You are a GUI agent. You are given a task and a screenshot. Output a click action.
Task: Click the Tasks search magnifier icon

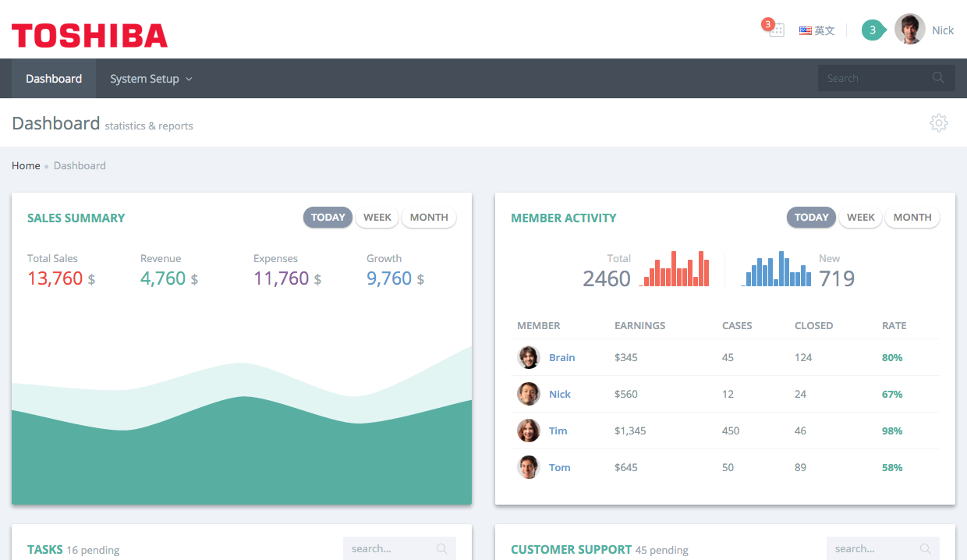(442, 549)
